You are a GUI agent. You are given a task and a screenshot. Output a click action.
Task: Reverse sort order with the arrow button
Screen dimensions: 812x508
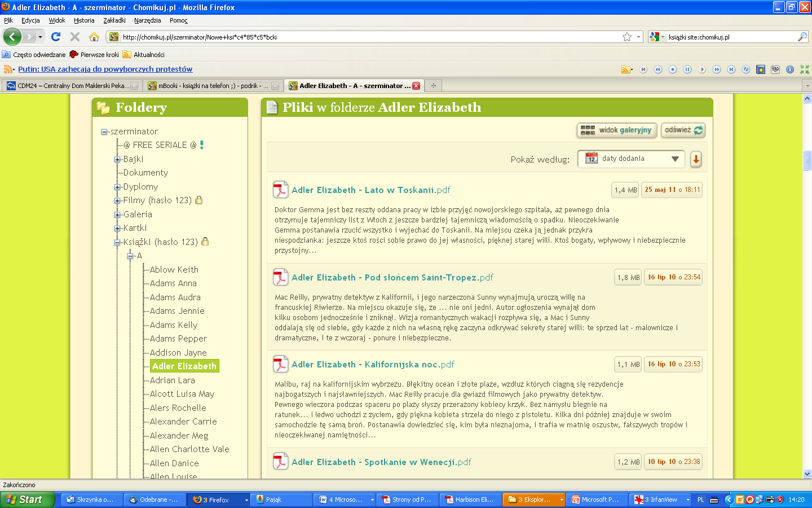point(696,159)
